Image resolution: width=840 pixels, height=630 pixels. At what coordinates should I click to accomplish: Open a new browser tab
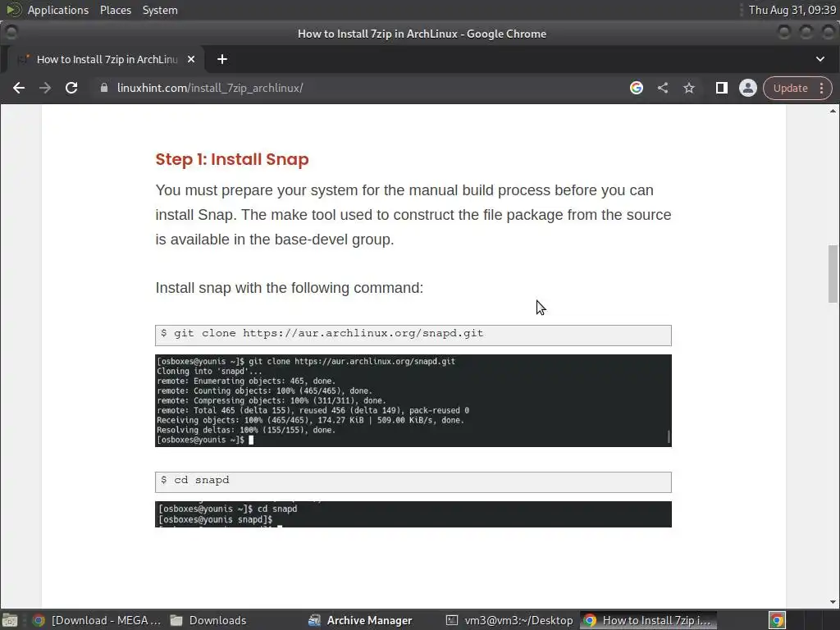[221, 59]
